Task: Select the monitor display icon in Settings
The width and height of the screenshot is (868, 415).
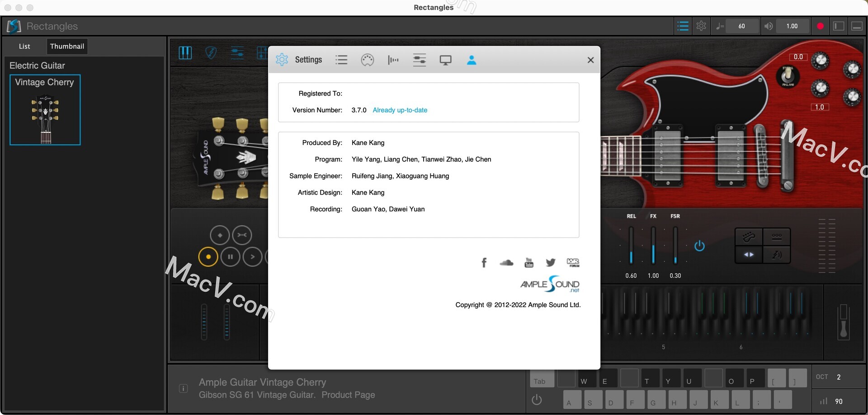Action: coord(446,60)
